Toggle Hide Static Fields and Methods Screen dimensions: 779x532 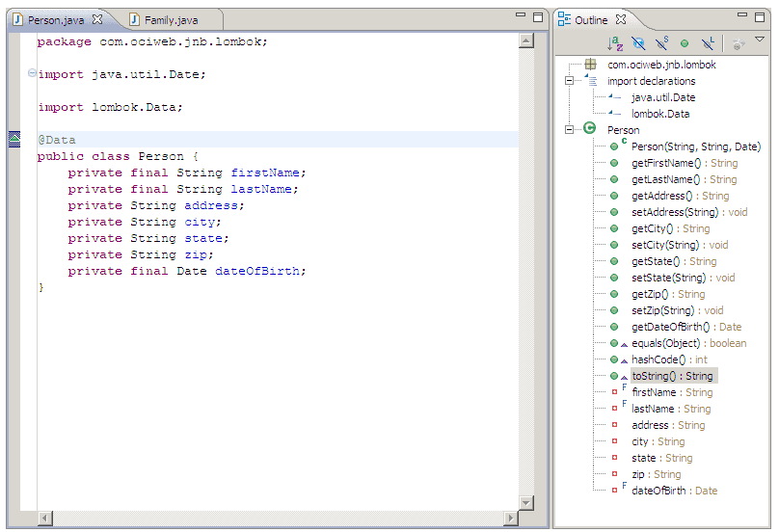pyautogui.click(x=661, y=43)
